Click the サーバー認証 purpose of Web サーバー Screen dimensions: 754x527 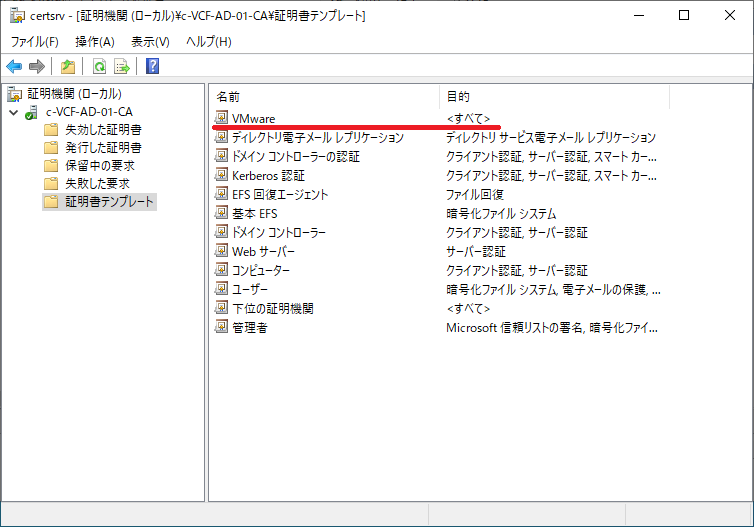point(476,251)
